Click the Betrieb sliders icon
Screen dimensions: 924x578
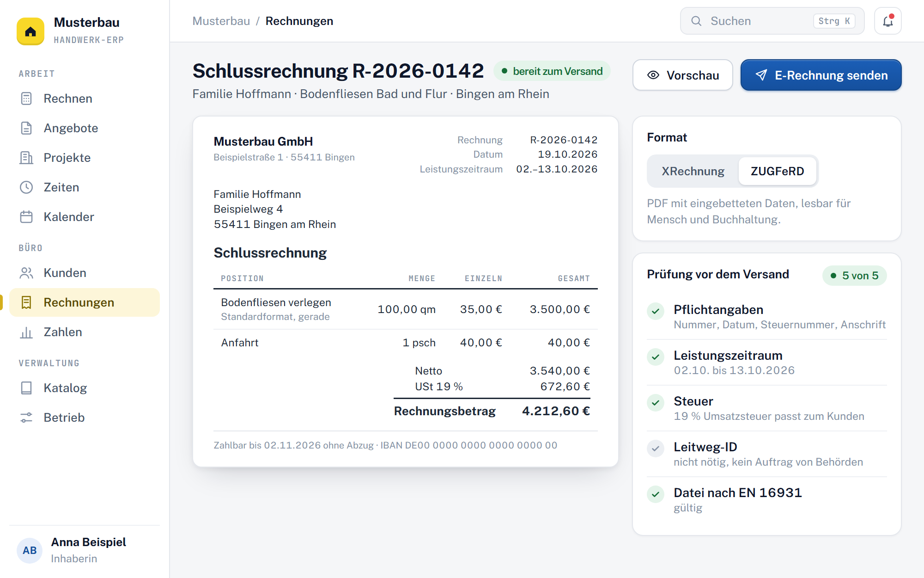pos(26,418)
